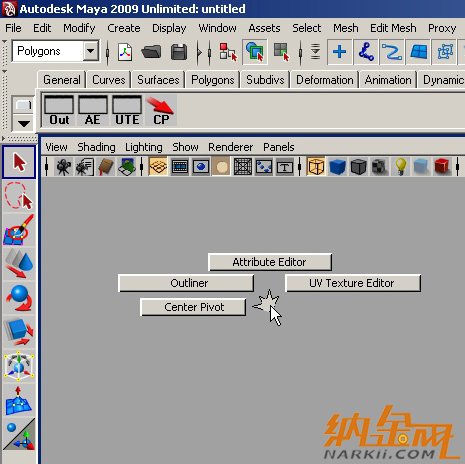Activate the Lasso selection tool
The width and height of the screenshot is (465, 464).
pyautogui.click(x=19, y=196)
